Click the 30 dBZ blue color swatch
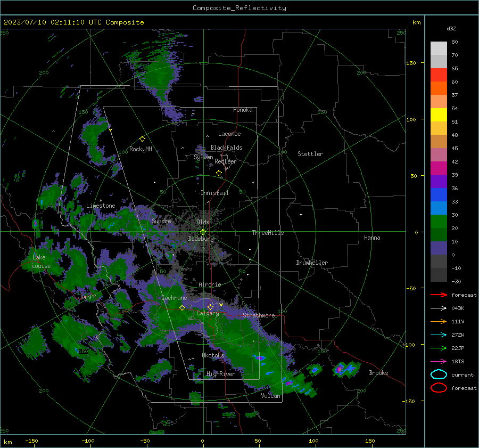Image resolution: width=479 pixels, height=448 pixels. (x=439, y=208)
